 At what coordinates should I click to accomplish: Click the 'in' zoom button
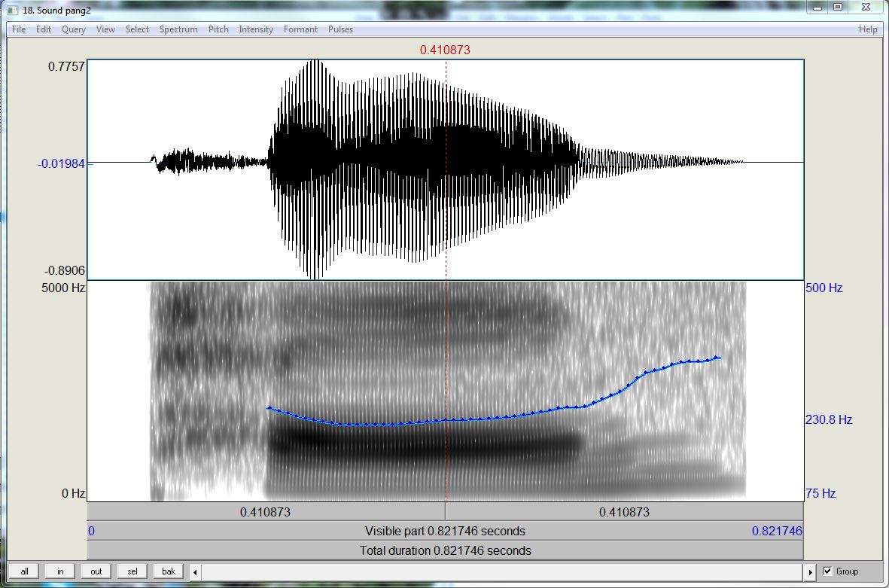(x=60, y=571)
